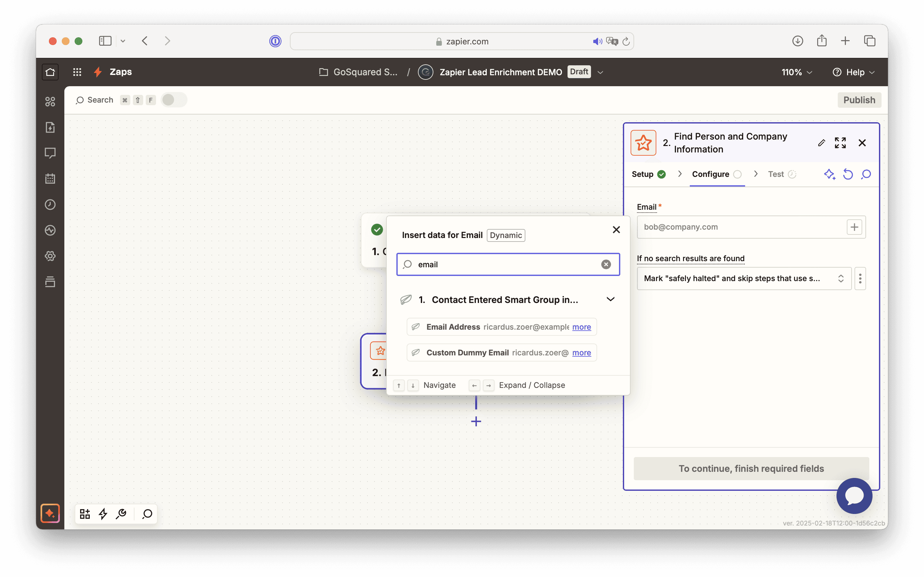The width and height of the screenshot is (924, 577).
Task: Open the apps grid menu icon
Action: pyautogui.click(x=77, y=72)
